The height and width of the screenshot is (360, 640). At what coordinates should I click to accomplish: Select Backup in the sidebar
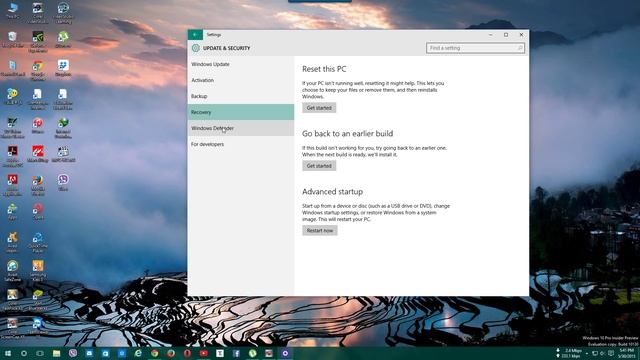click(x=241, y=96)
